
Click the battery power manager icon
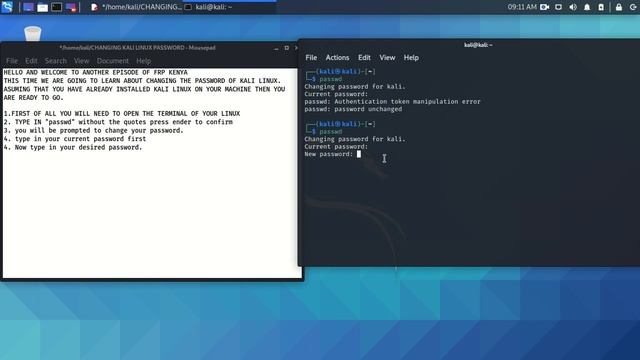click(x=601, y=7)
